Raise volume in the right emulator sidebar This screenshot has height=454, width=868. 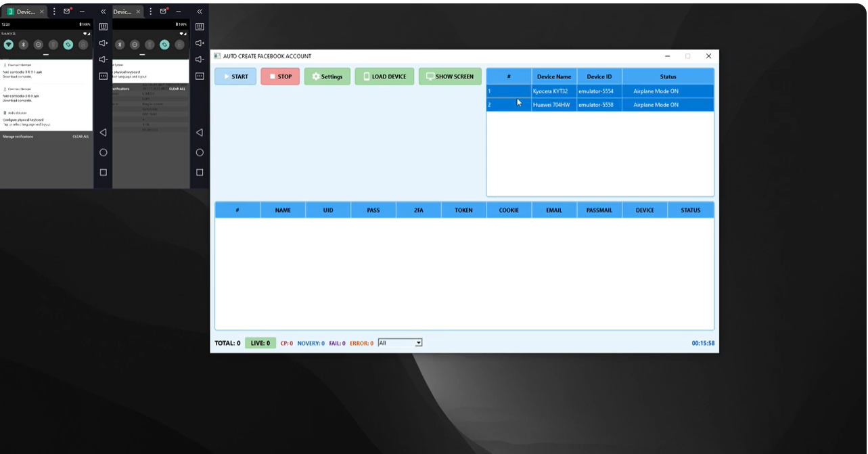200,43
